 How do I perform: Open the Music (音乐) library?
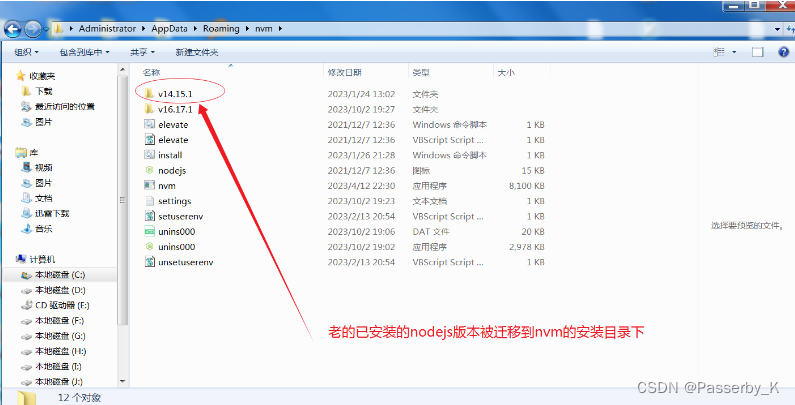44,229
